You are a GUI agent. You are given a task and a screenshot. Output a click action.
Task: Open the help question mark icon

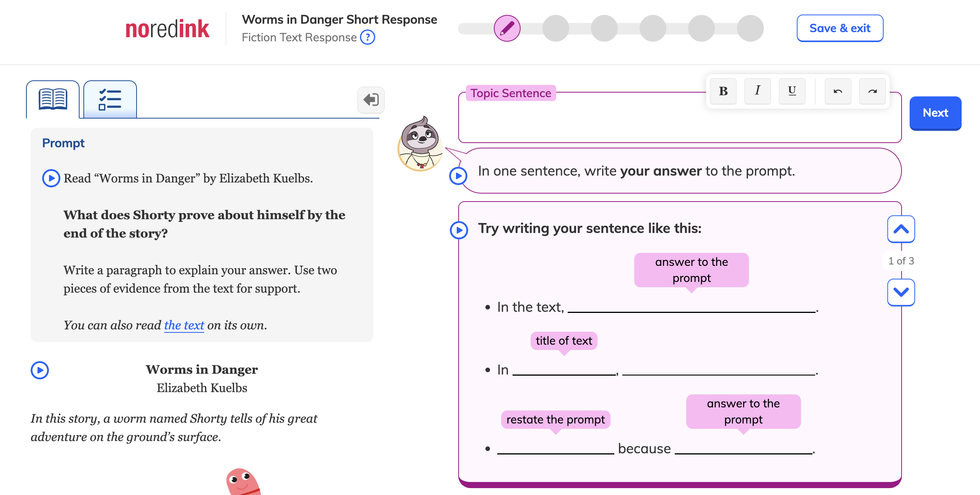coord(368,37)
